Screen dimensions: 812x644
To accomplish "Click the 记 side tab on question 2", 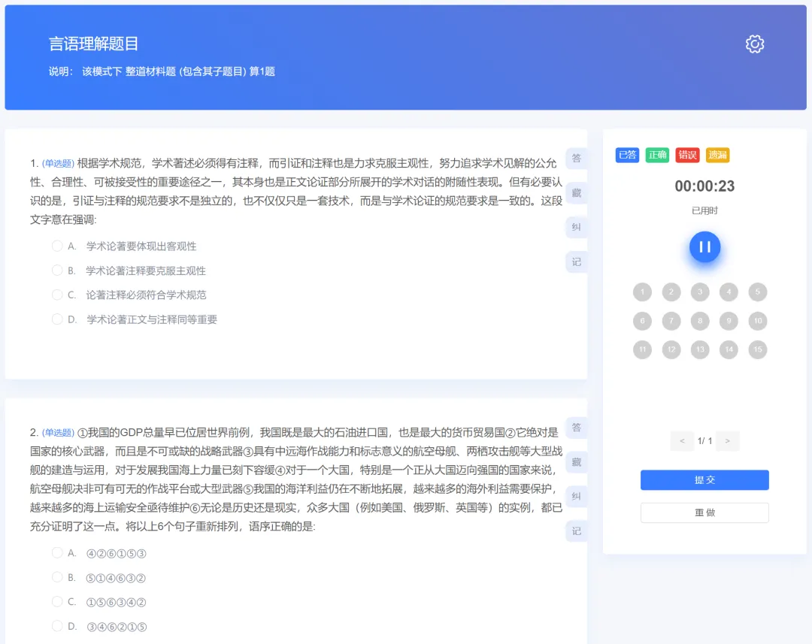I will (577, 531).
